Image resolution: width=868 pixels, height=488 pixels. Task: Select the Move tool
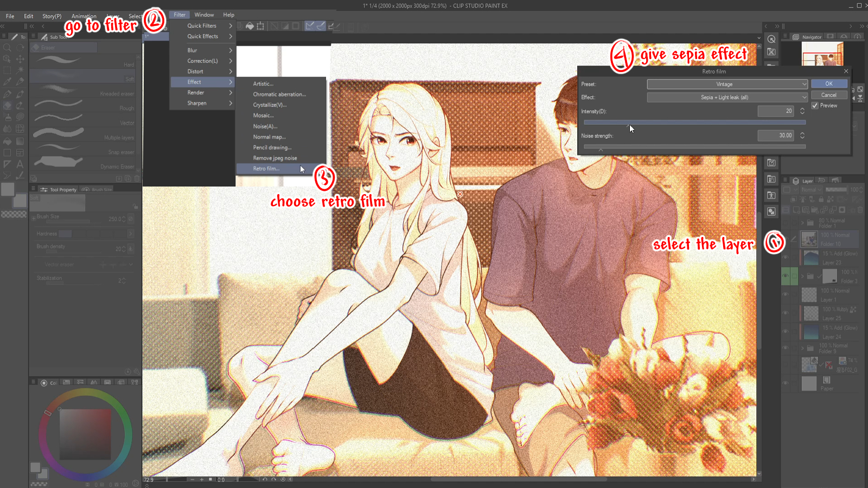click(20, 59)
